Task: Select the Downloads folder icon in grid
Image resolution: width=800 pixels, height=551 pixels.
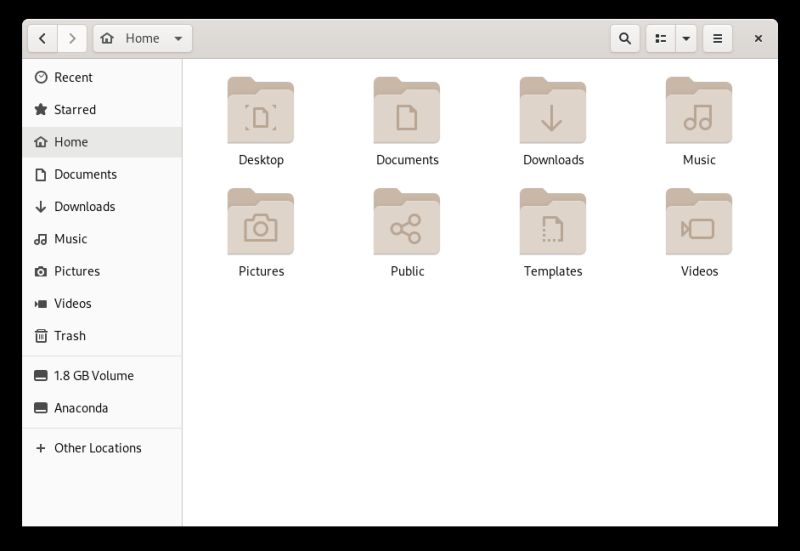Action: [x=553, y=111]
